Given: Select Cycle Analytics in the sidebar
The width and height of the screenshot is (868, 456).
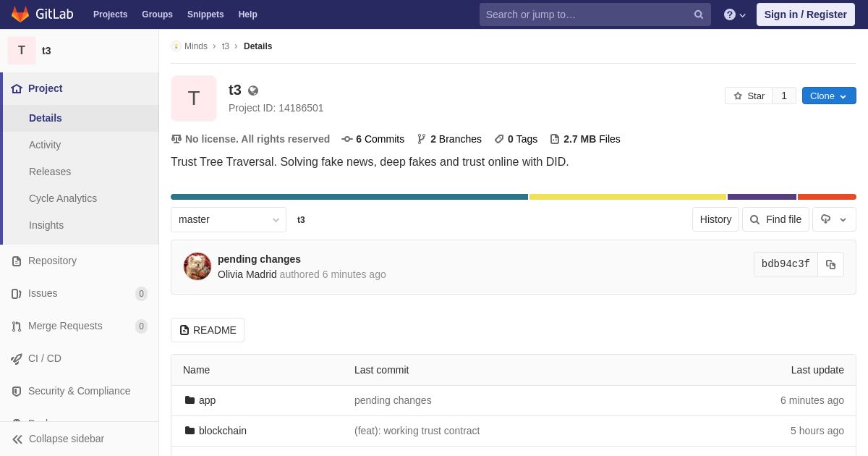Looking at the screenshot, I should 80,198.
